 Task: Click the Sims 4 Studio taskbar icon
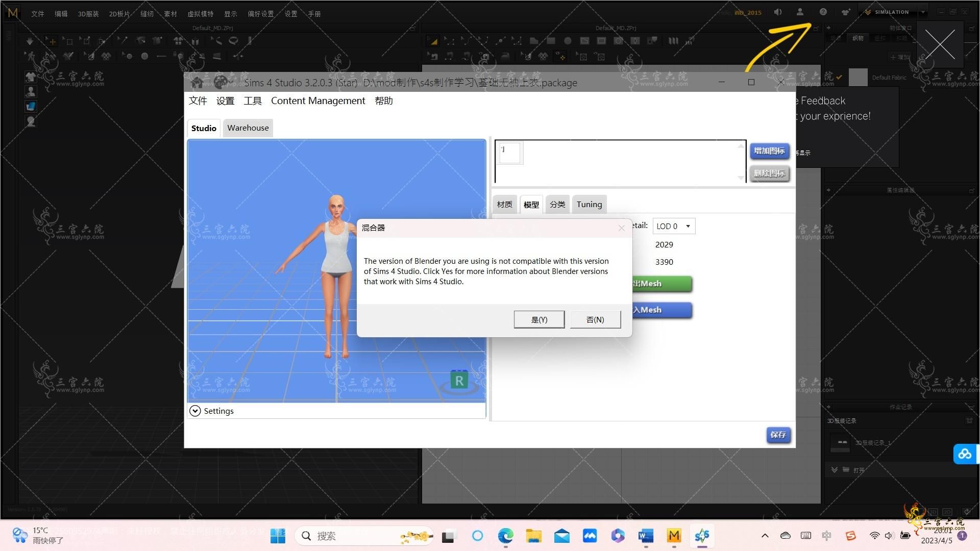pyautogui.click(x=702, y=536)
